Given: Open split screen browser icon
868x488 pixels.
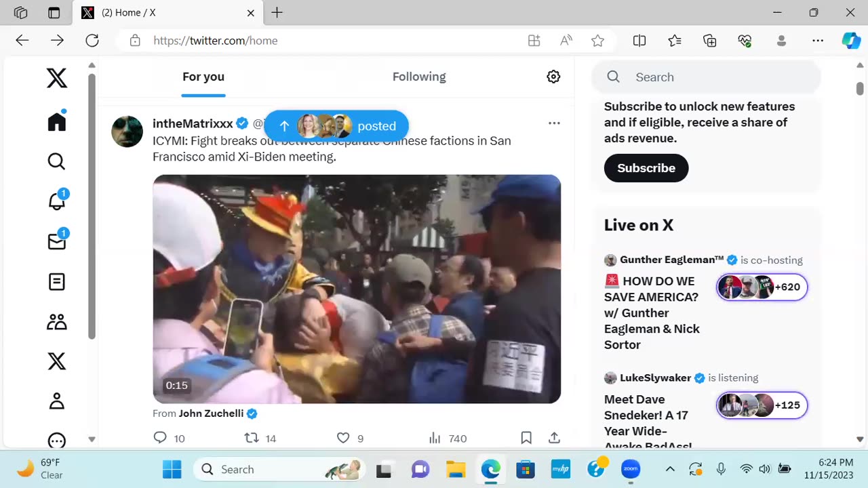Looking at the screenshot, I should coord(639,41).
